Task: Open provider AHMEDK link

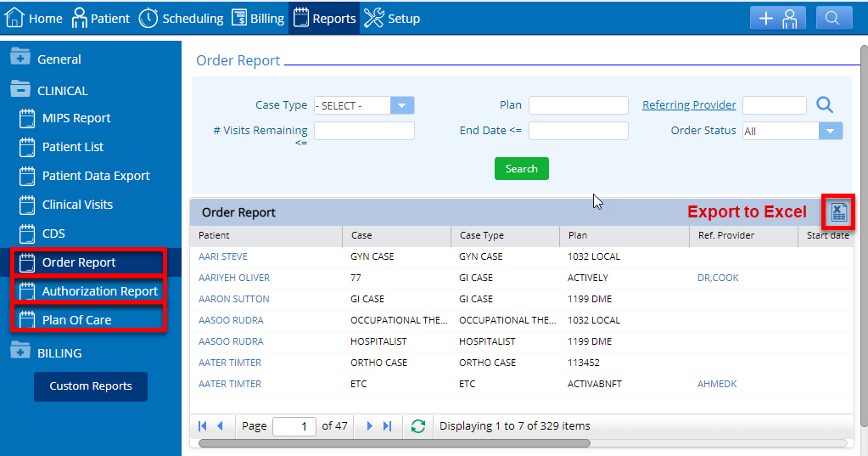Action: pos(717,384)
